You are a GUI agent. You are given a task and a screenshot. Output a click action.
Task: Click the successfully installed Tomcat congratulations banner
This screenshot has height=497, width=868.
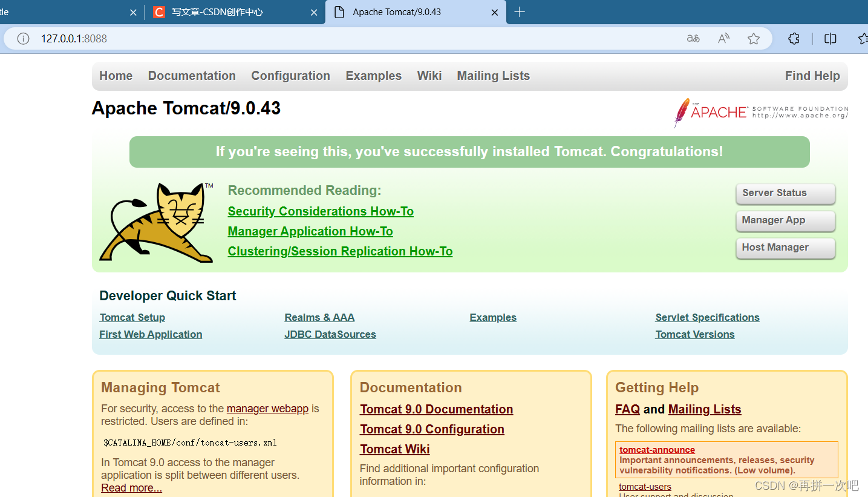click(x=469, y=151)
